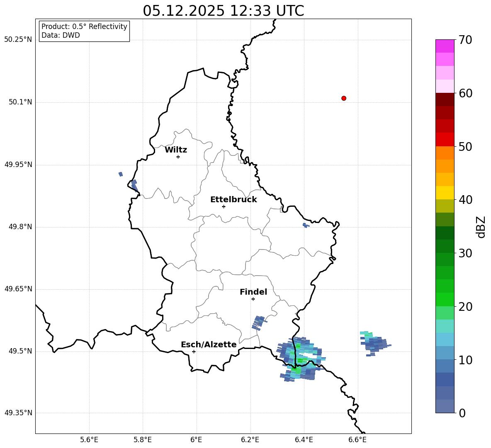Click the colorbar tick value 20
The image size is (491, 448).
point(466,307)
